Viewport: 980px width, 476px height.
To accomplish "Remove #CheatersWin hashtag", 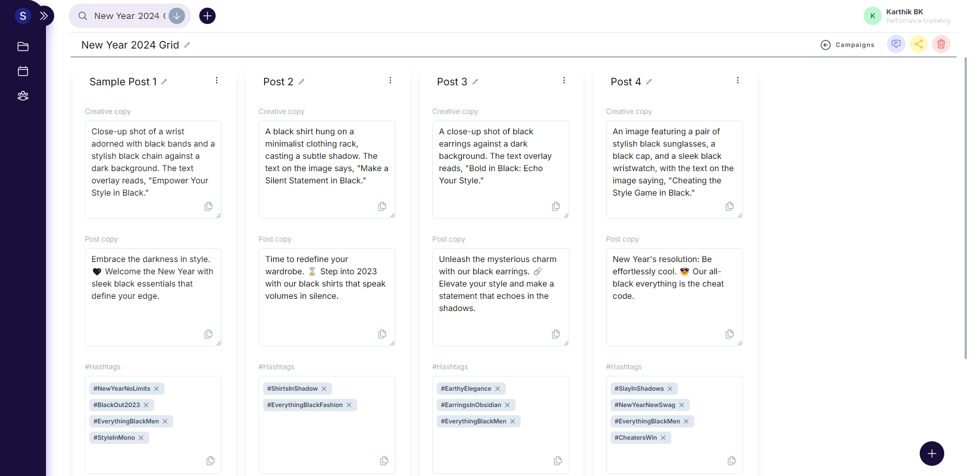I will 663,438.
